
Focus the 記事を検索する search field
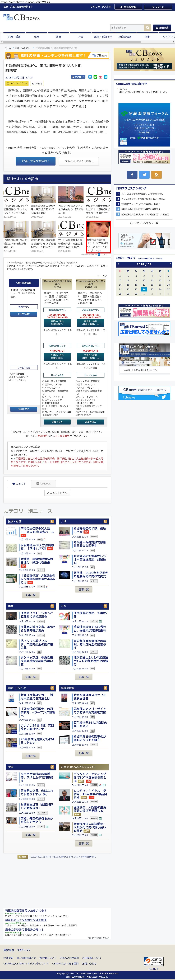point(127,28)
